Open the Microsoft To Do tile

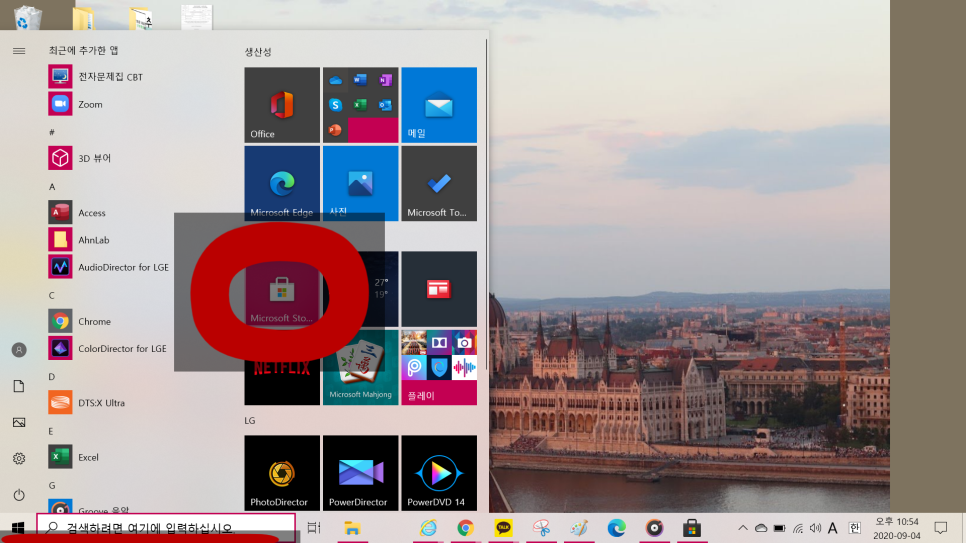coord(439,183)
